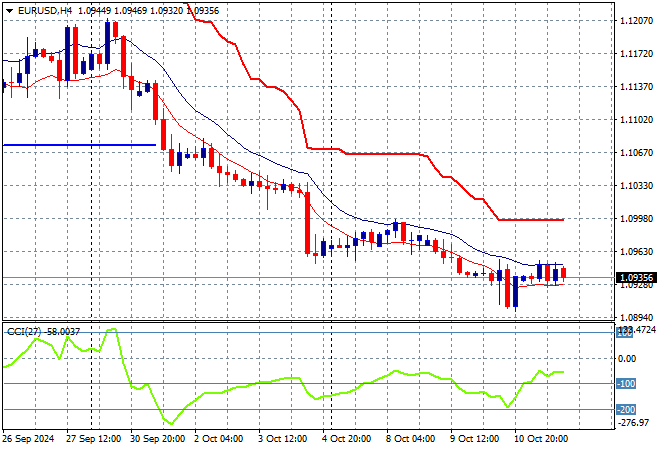Viewport: 660px width, 450px height.
Task: Click the -276.97 CCI scale value
Action: point(632,422)
